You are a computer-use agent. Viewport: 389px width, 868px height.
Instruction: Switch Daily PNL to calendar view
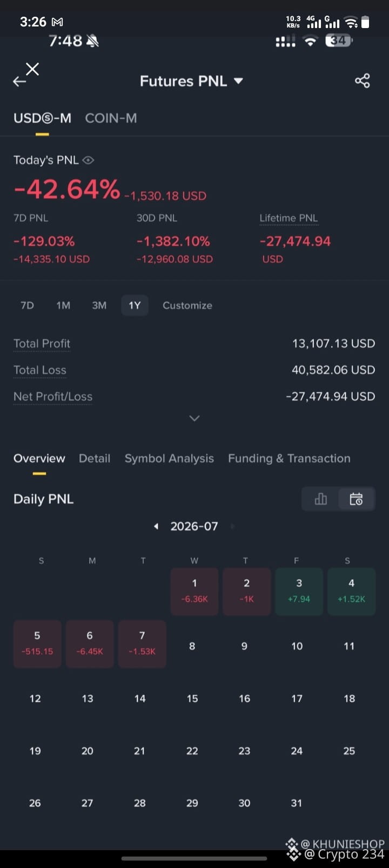[356, 499]
